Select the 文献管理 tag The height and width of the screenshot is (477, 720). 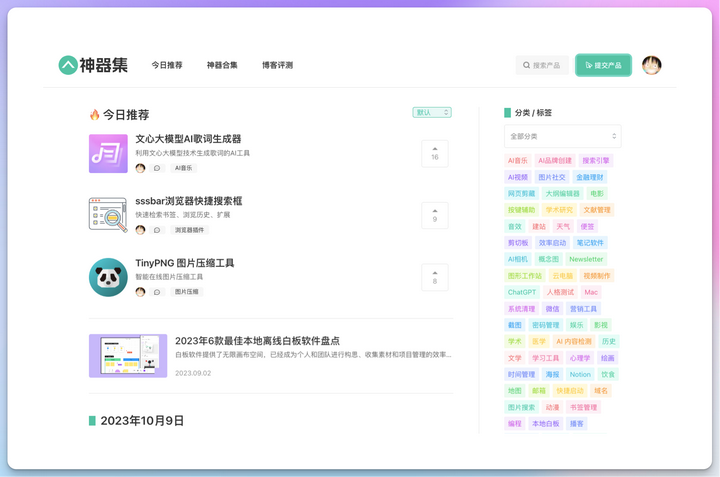pyautogui.click(x=597, y=210)
